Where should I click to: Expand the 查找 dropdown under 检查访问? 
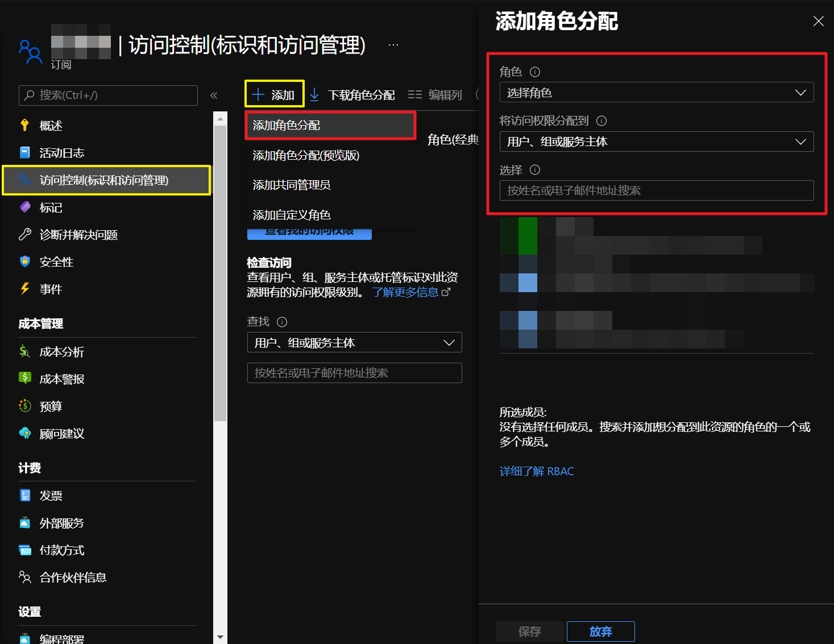pos(354,343)
